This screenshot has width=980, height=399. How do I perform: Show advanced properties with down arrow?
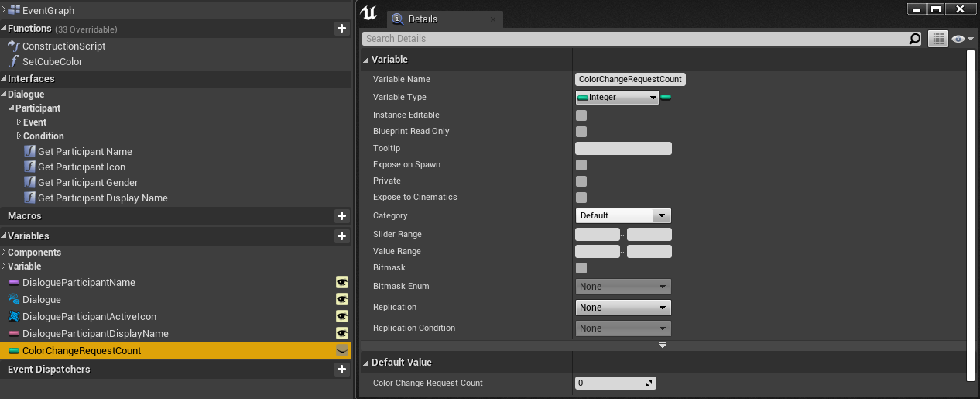tap(663, 345)
